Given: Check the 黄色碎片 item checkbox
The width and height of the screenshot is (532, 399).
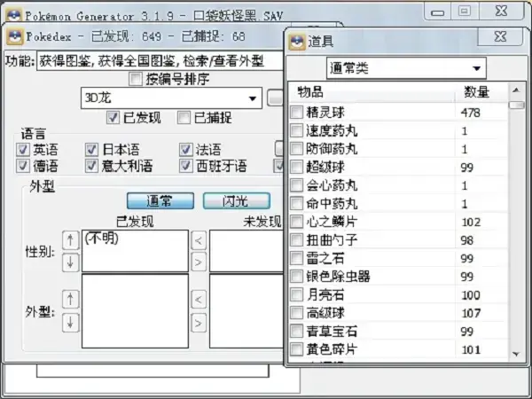Looking at the screenshot, I should 296,349.
